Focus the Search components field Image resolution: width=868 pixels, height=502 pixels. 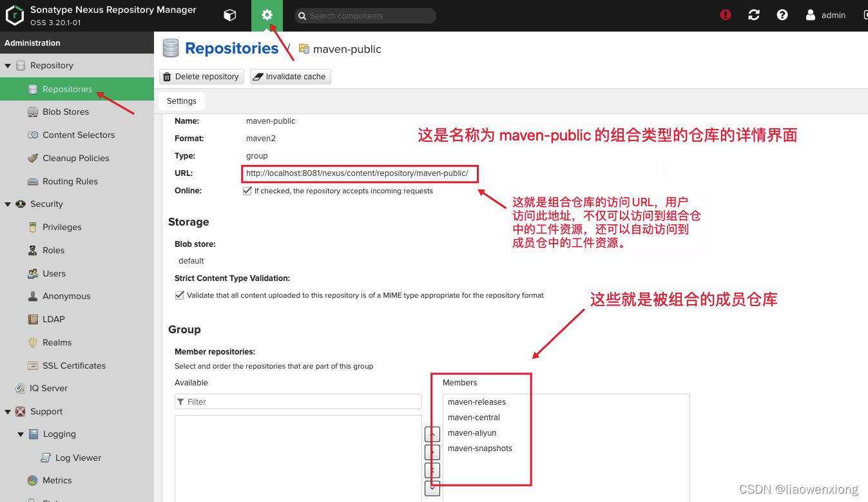click(365, 15)
